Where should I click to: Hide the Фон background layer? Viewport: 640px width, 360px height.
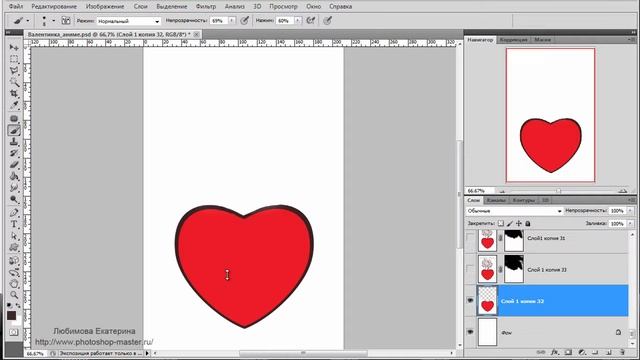[470, 332]
